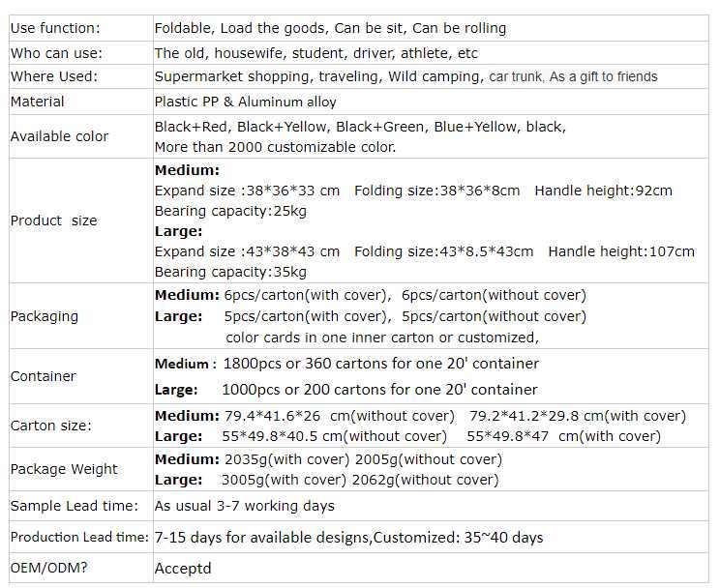The height and width of the screenshot is (588, 720).
Task: Click the "Material" row label
Action: 38,102
